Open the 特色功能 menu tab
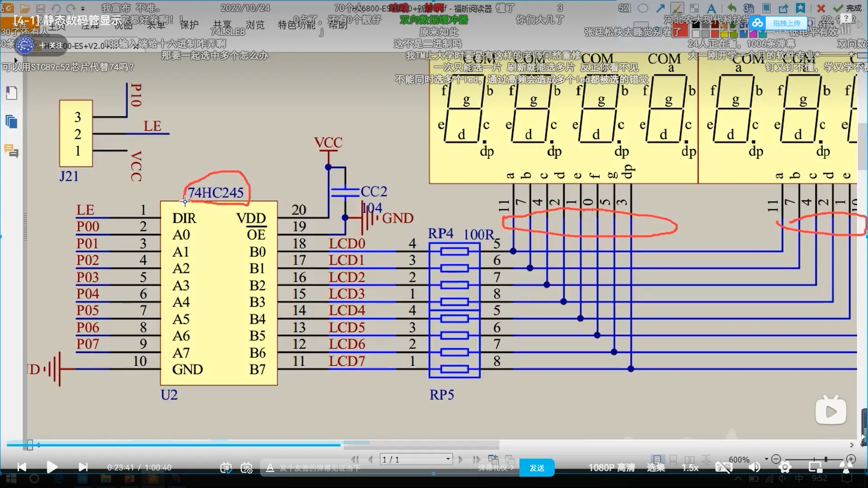The width and height of the screenshot is (868, 488). [297, 24]
